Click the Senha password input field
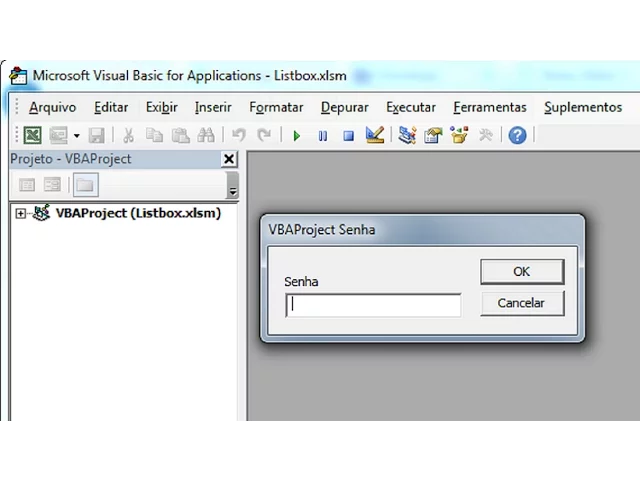This screenshot has height=480, width=640. click(x=373, y=305)
